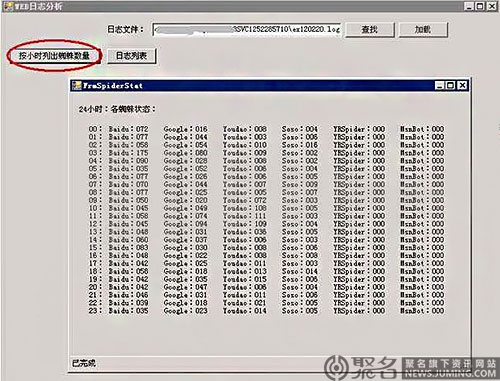Click Youdao: 111 in hour 11 row

245,216
